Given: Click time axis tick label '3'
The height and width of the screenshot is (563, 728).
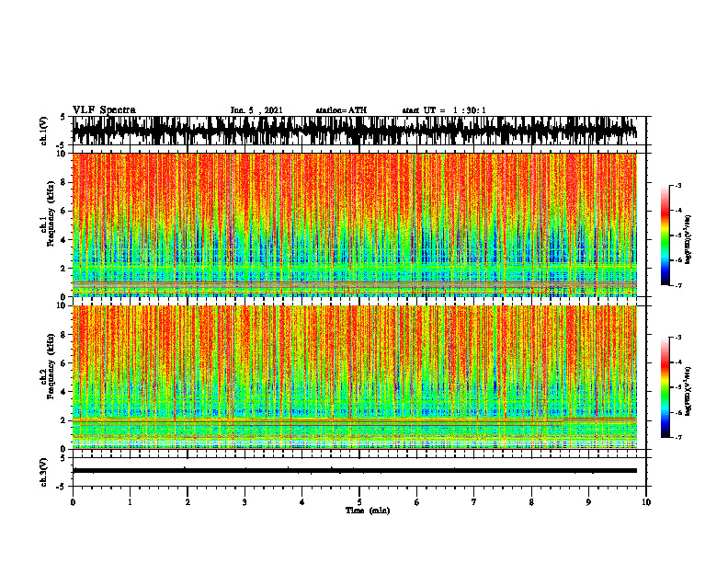Looking at the screenshot, I should [x=245, y=502].
